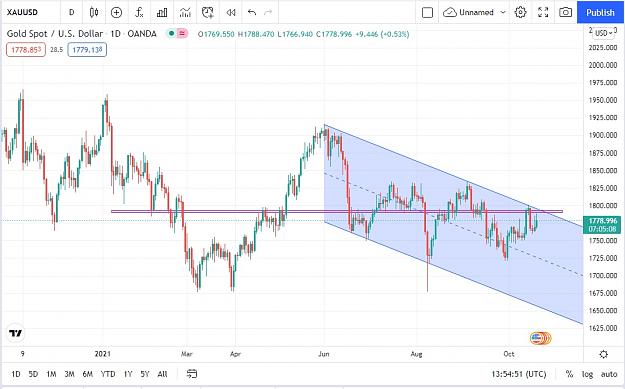625x389 pixels.
Task: Select the 6M date range
Action: (88, 374)
